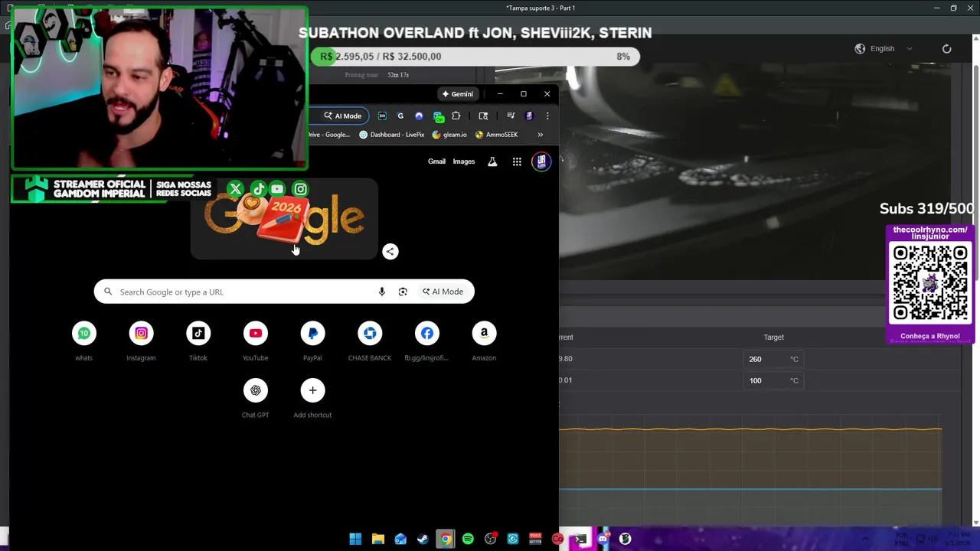Open Dashboard - LivePix bookmark

pyautogui.click(x=391, y=135)
